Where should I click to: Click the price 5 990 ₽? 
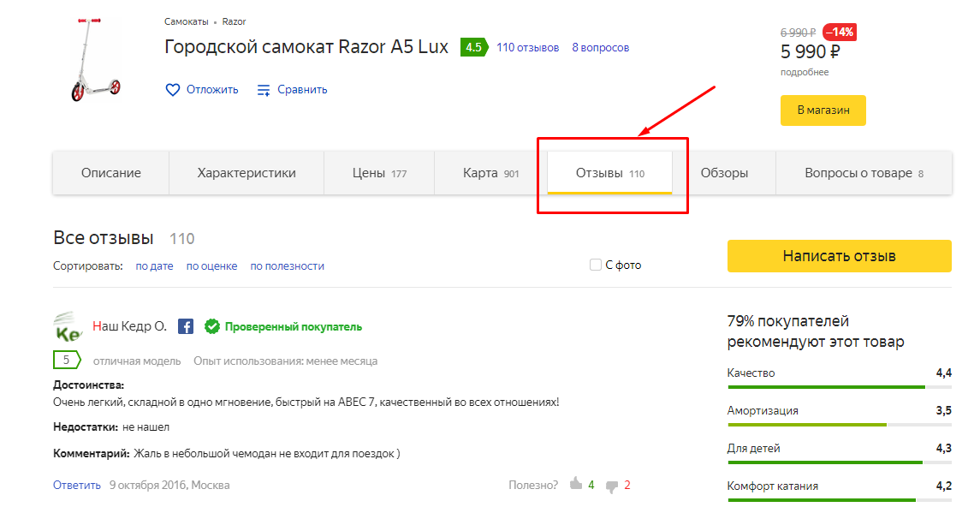click(810, 52)
